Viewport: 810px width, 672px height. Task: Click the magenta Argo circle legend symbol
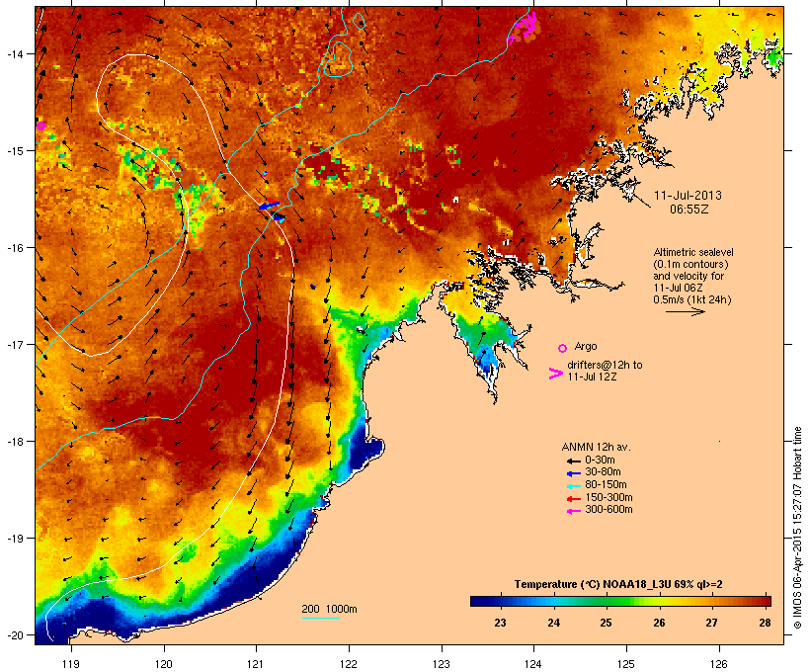tap(563, 349)
